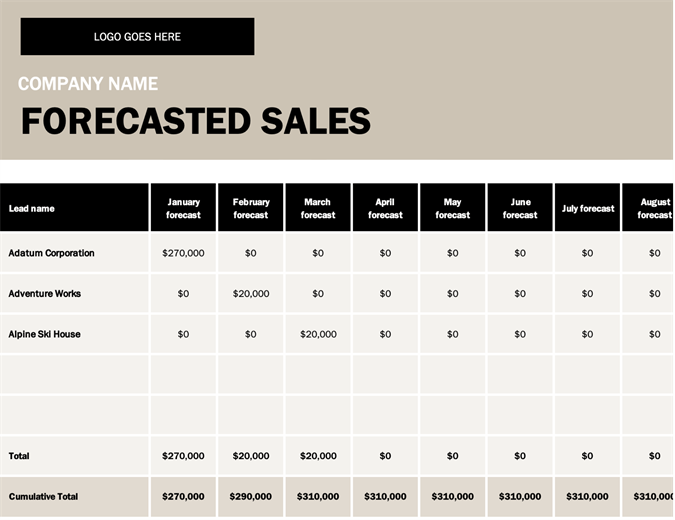The width and height of the screenshot is (675, 520).
Task: Click Adatum Corporation's $270,000 January value
Action: (x=183, y=253)
